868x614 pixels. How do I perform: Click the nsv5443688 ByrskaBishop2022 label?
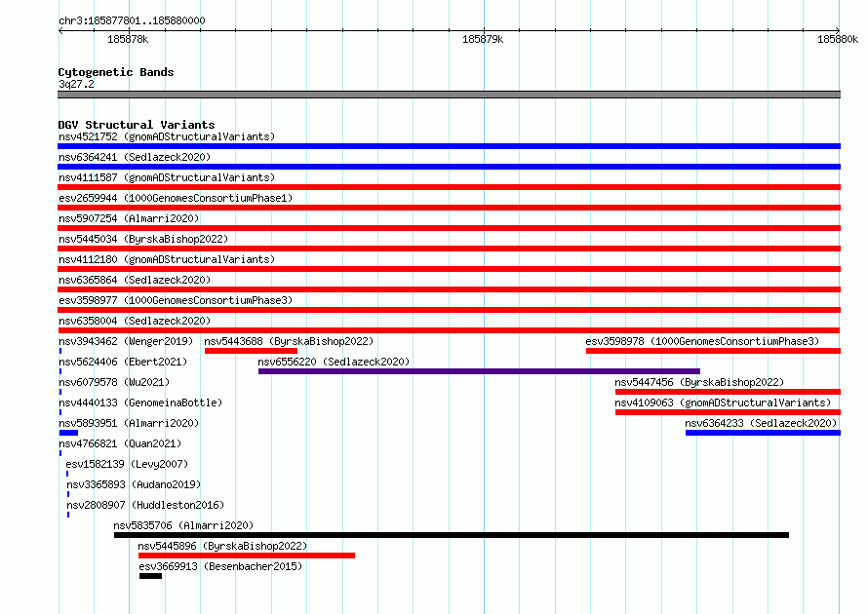pyautogui.click(x=289, y=341)
